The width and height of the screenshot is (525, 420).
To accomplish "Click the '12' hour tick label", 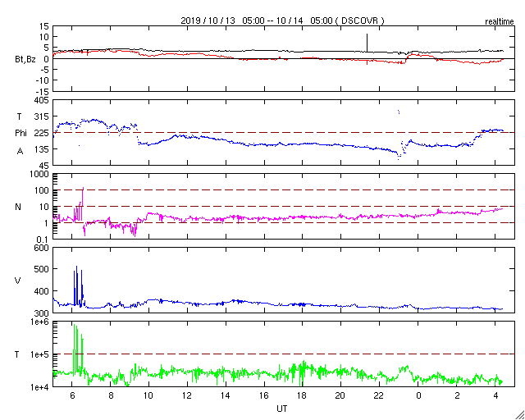I will pos(187,395).
